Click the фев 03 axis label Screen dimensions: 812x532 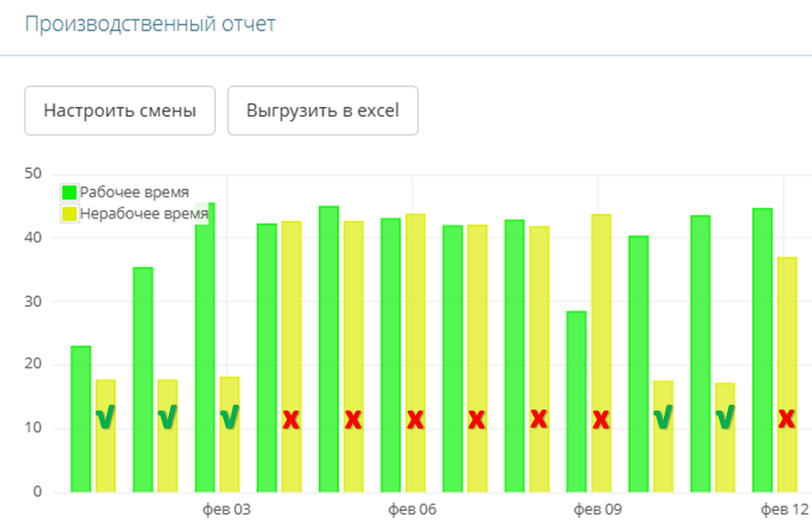(x=226, y=509)
